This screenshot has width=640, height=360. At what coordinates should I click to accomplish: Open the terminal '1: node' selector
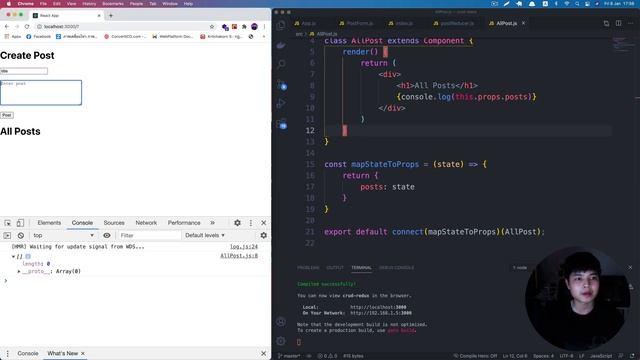click(x=520, y=268)
